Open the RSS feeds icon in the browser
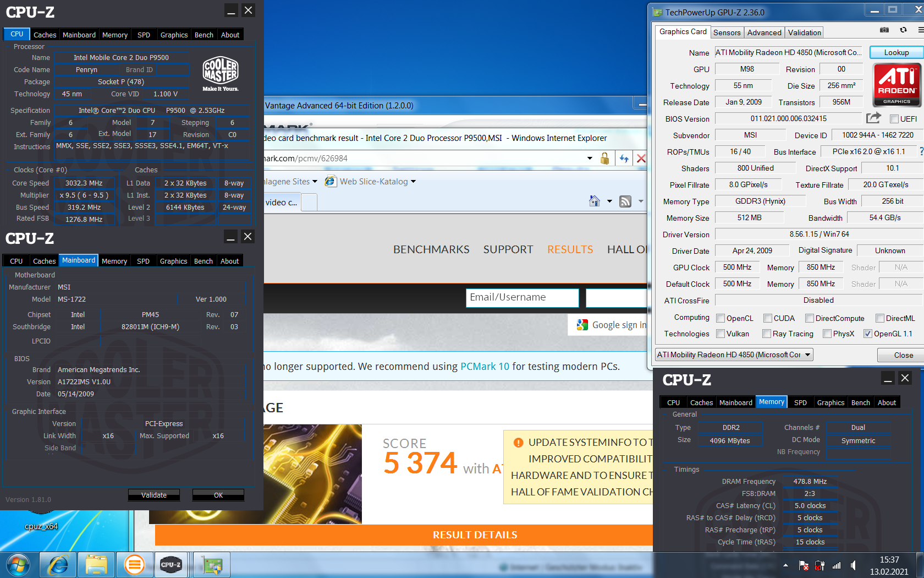The image size is (924, 578). pyautogui.click(x=625, y=201)
